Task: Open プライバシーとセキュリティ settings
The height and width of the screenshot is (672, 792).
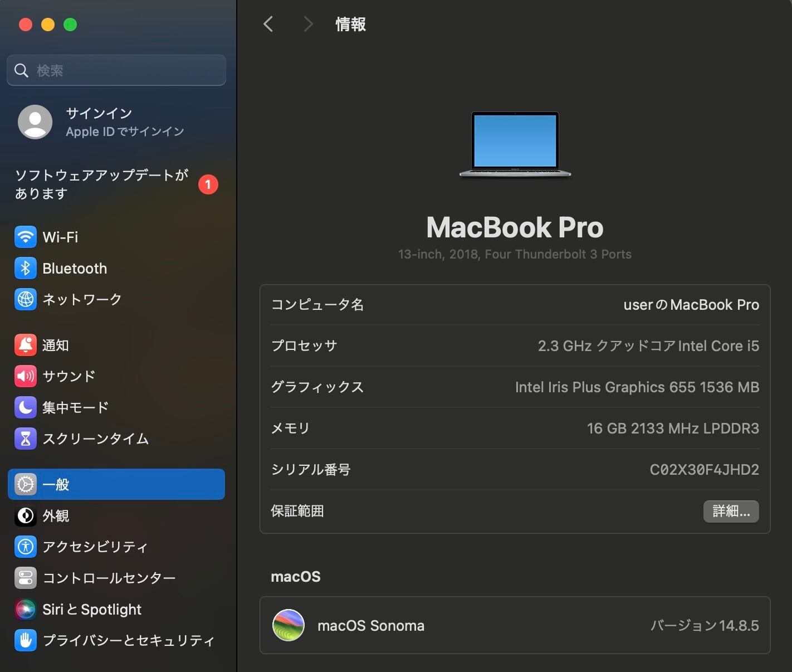Action: (116, 640)
